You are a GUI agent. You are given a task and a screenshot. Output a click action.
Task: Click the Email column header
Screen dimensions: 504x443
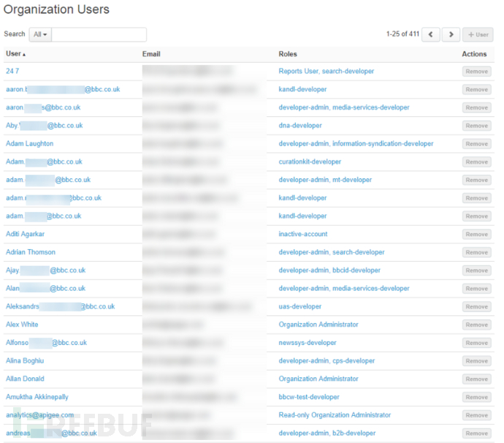point(151,54)
